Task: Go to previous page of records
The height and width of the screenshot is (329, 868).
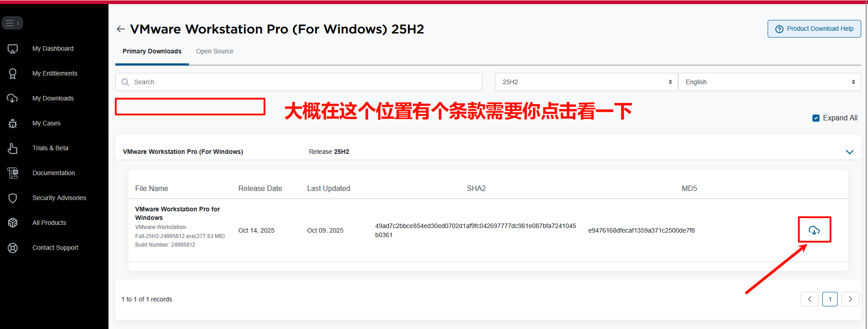Action: (x=810, y=299)
